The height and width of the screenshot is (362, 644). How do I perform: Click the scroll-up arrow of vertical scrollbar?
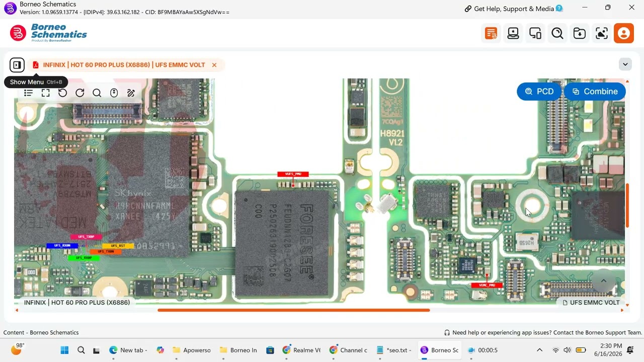point(627,81)
